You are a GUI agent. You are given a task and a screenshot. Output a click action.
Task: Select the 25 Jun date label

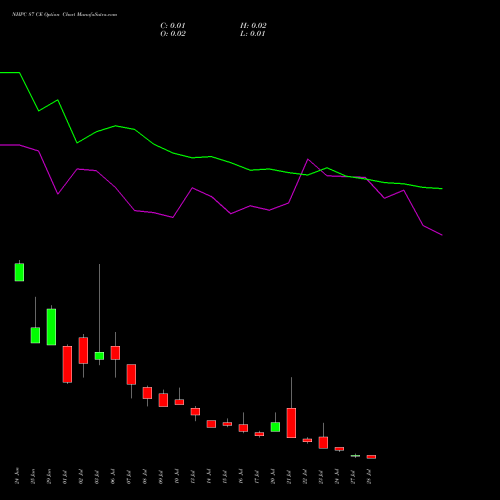coord(33,476)
